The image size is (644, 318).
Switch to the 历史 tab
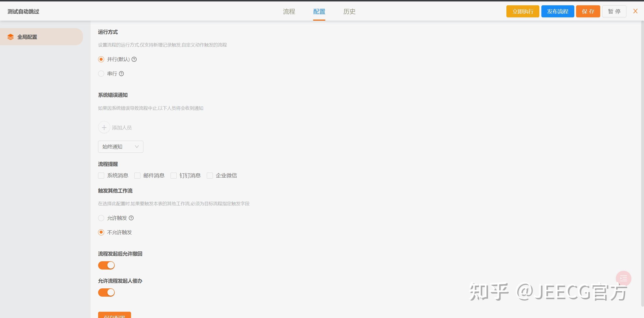(349, 12)
